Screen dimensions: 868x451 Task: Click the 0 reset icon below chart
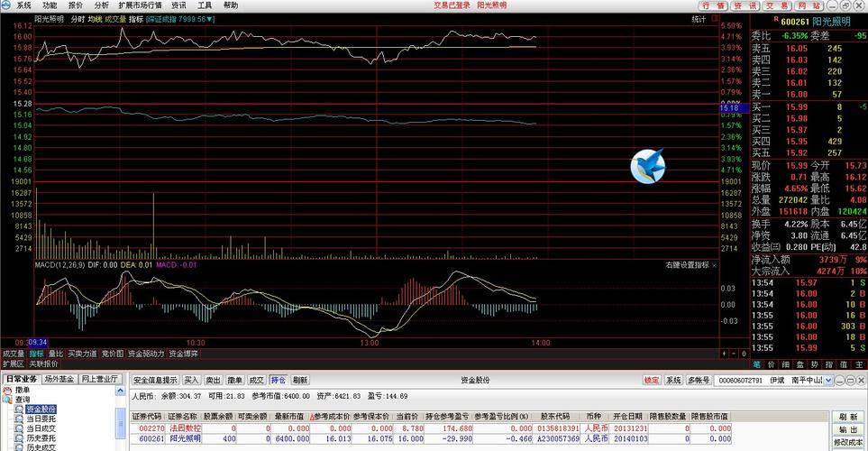click(x=744, y=354)
